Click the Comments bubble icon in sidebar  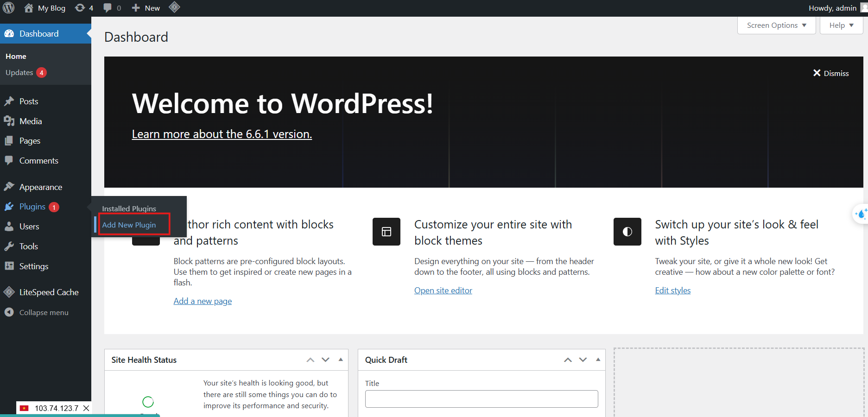(x=9, y=160)
